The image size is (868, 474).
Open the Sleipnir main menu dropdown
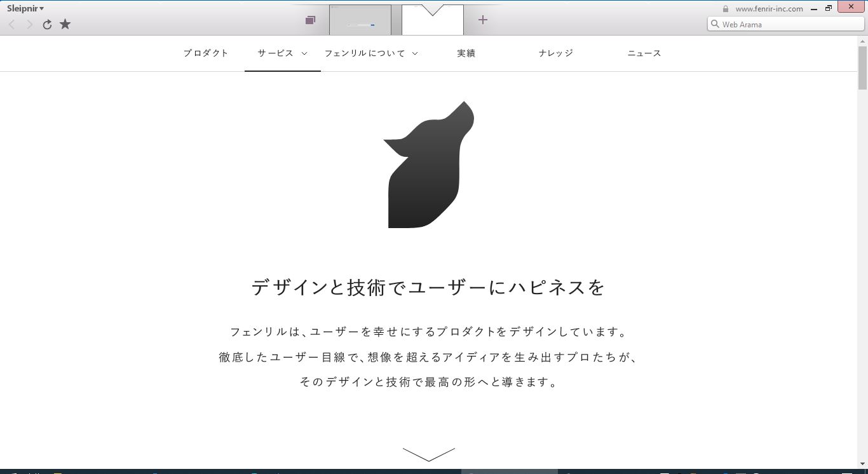tap(25, 8)
